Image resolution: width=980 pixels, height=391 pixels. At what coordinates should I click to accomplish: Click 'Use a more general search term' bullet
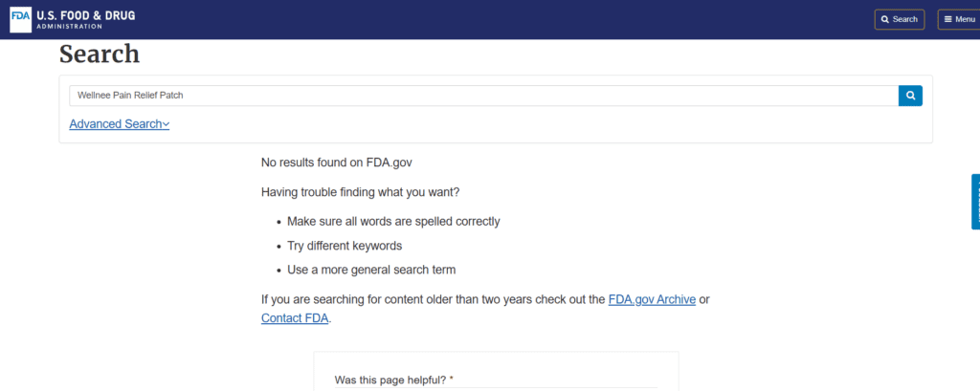pyautogui.click(x=371, y=270)
